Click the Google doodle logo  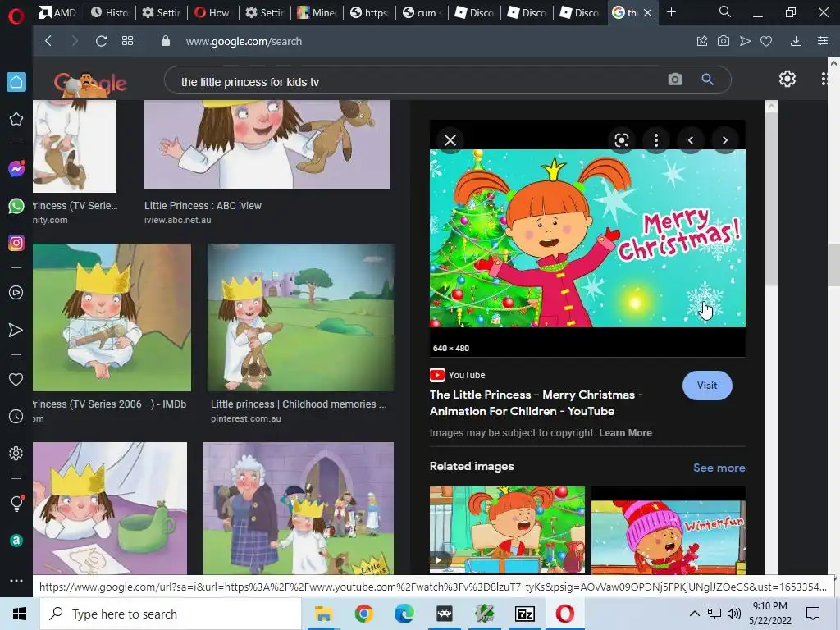tap(90, 83)
